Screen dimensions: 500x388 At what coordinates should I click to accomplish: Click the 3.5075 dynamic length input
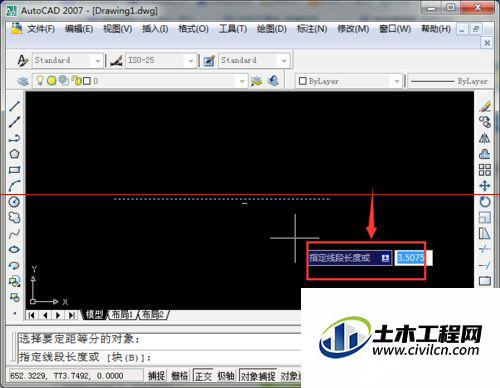click(414, 258)
